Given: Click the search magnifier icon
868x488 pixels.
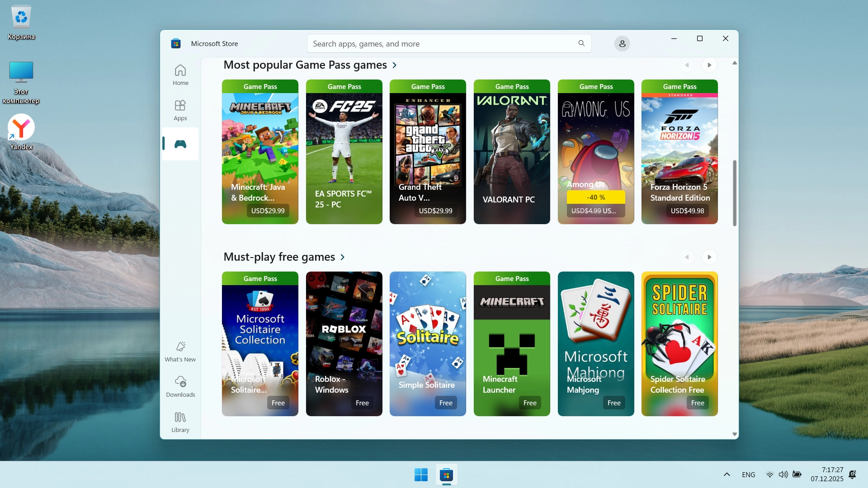Looking at the screenshot, I should coord(581,43).
